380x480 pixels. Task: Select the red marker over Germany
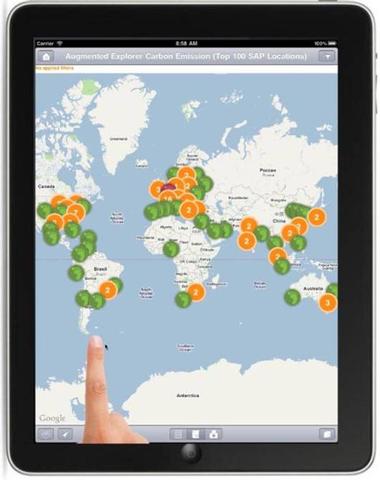[x=168, y=187]
